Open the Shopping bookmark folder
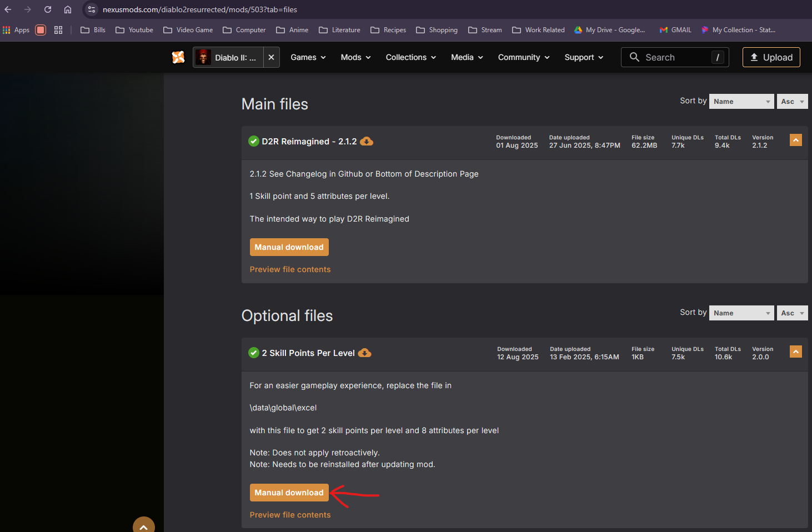This screenshot has height=532, width=812. (x=437, y=30)
